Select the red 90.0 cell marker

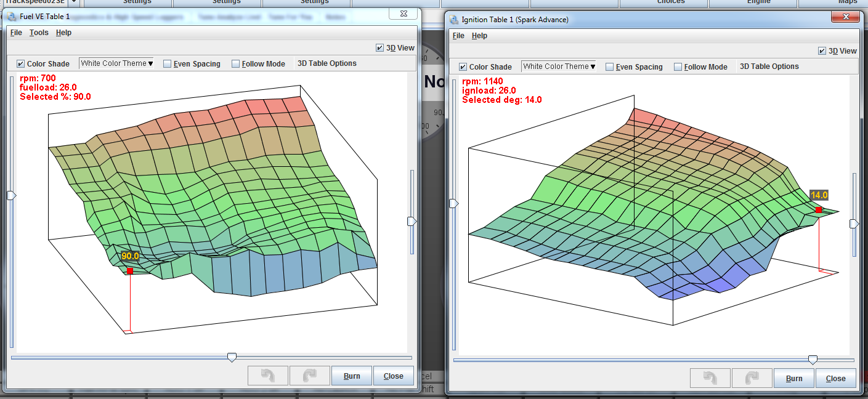coord(129,271)
